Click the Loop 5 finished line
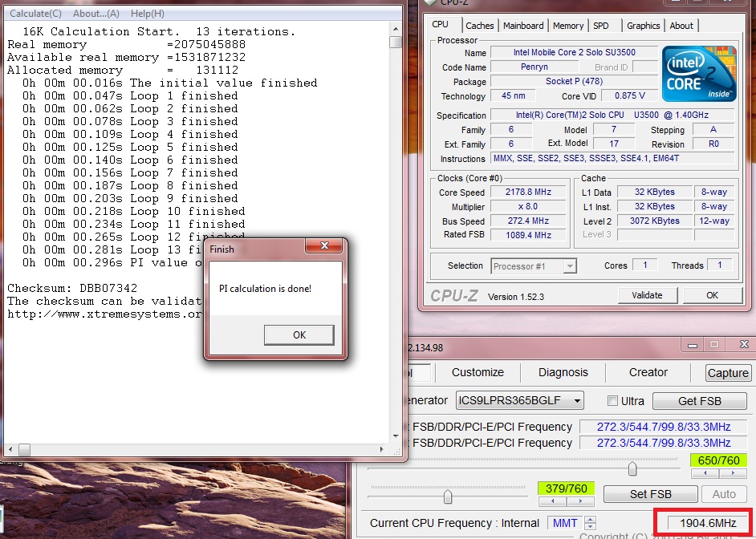Image resolution: width=756 pixels, height=539 pixels. click(130, 147)
